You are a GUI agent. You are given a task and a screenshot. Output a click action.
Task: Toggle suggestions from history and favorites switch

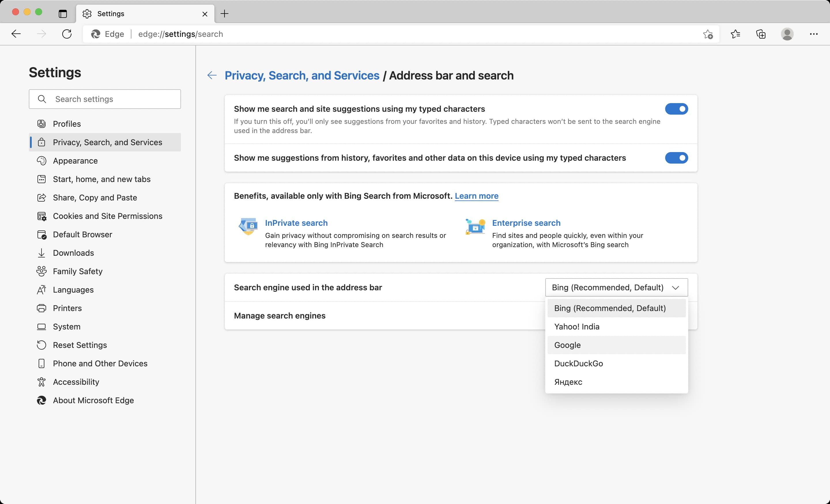click(x=676, y=158)
